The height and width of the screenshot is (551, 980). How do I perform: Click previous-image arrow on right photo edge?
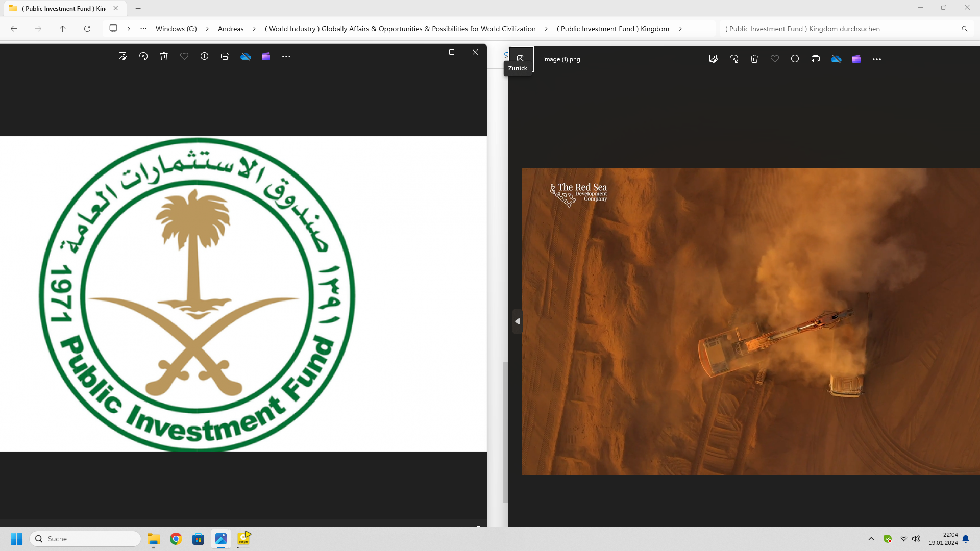pos(517,321)
